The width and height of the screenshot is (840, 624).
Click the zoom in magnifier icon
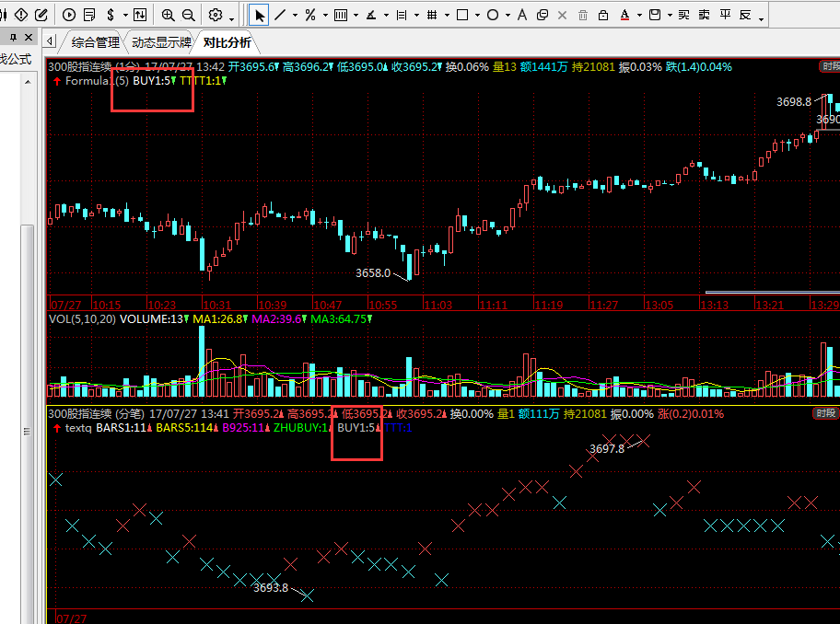click(168, 15)
